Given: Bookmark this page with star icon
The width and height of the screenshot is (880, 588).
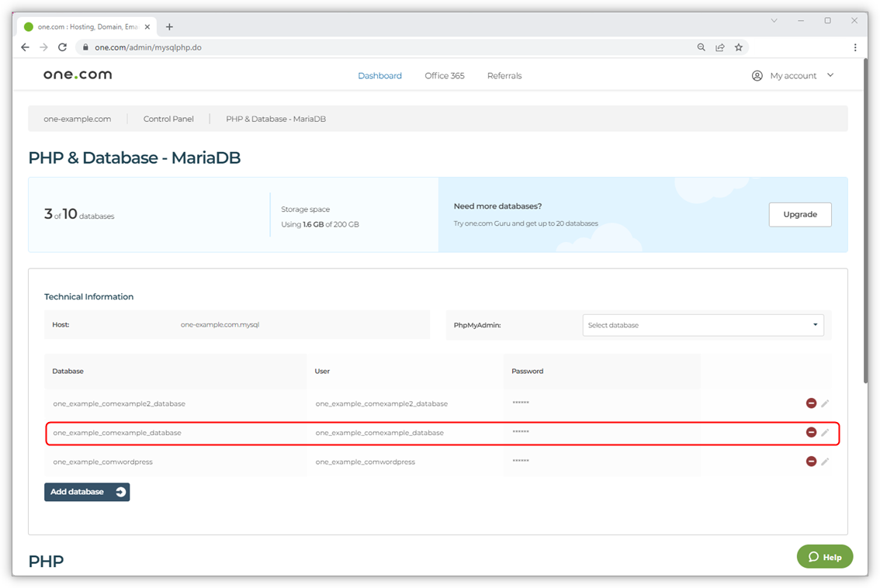Looking at the screenshot, I should click(x=738, y=47).
